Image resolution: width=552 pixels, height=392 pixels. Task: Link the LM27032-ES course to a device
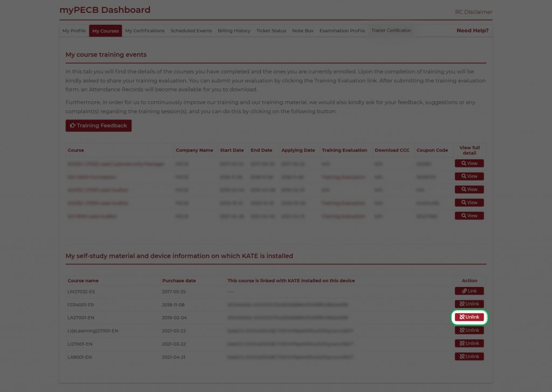pos(470,291)
